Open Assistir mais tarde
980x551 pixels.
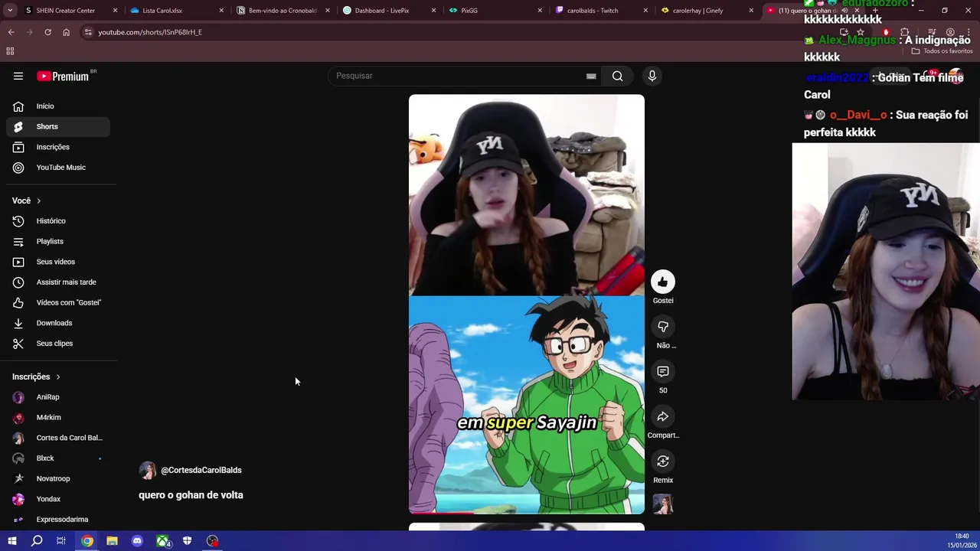pyautogui.click(x=58, y=282)
